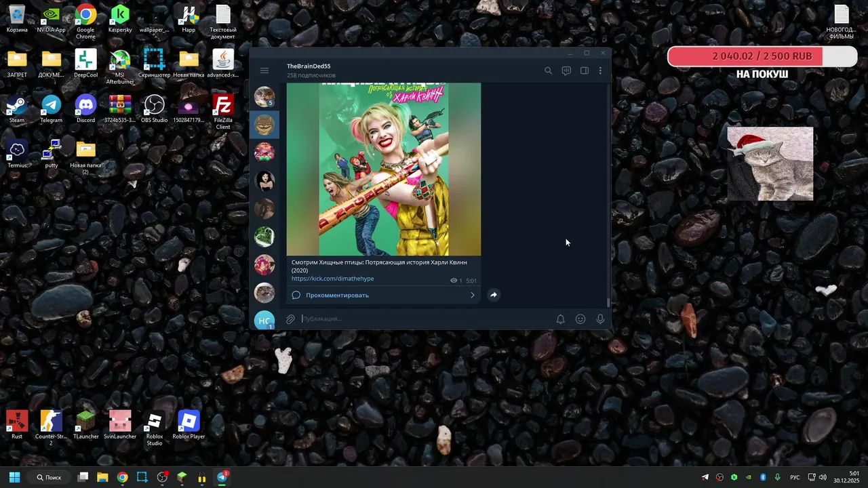Select the OBS Studio desktop icon
868x488 pixels.
(x=154, y=109)
